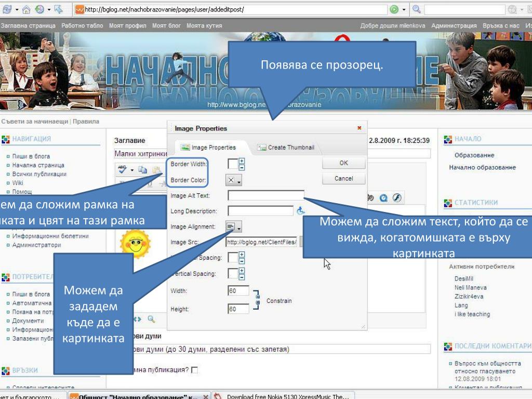Close the Image Properties dialog with red X
The height and width of the screenshot is (399, 532).
click(360, 128)
